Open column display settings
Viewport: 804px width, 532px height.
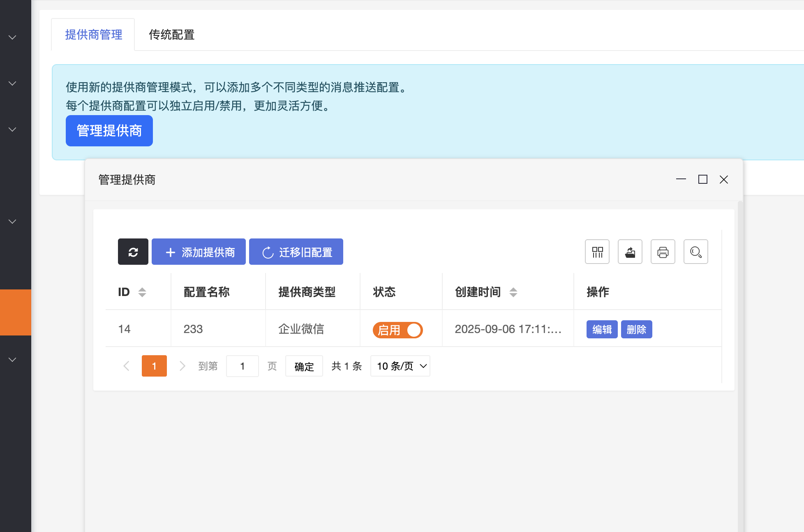pos(597,252)
